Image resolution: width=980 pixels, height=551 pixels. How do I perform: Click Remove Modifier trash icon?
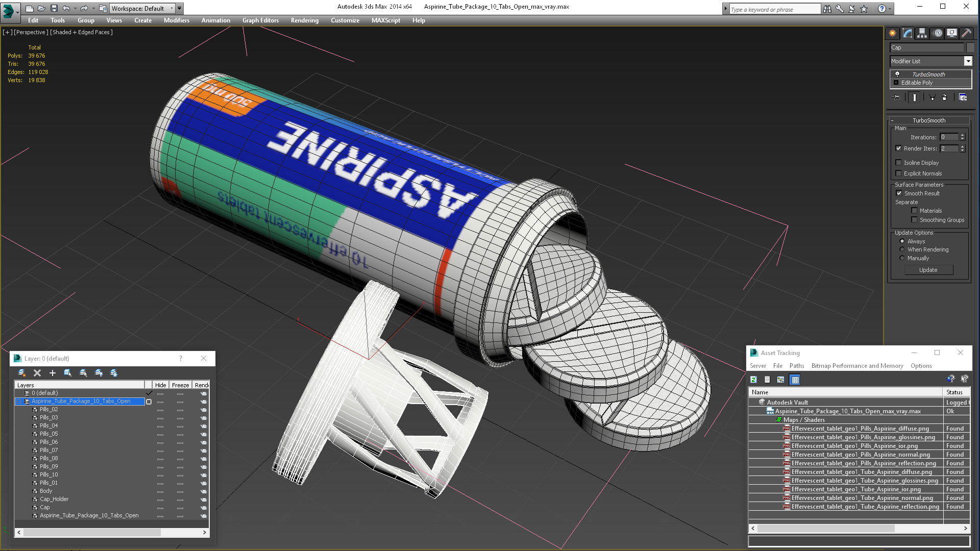click(944, 97)
